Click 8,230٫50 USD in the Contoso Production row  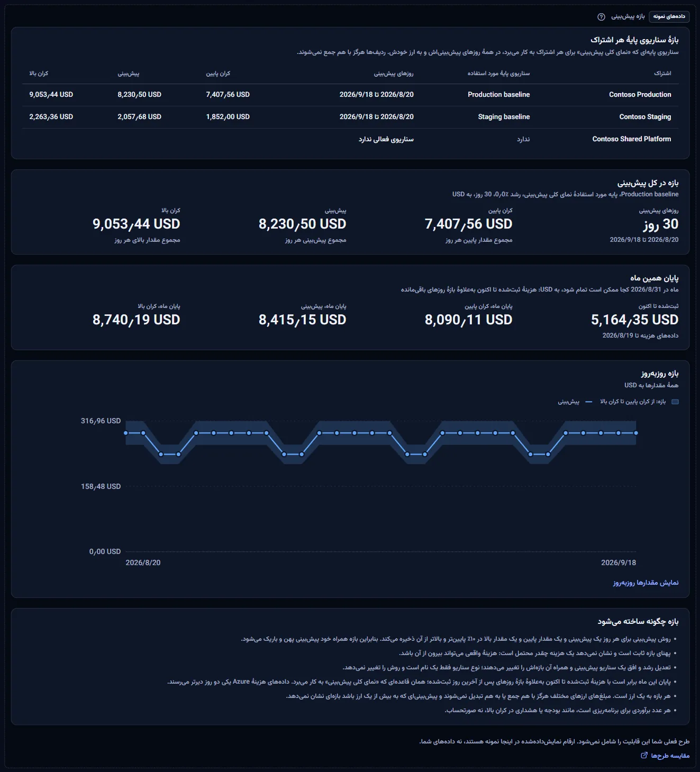(x=139, y=95)
